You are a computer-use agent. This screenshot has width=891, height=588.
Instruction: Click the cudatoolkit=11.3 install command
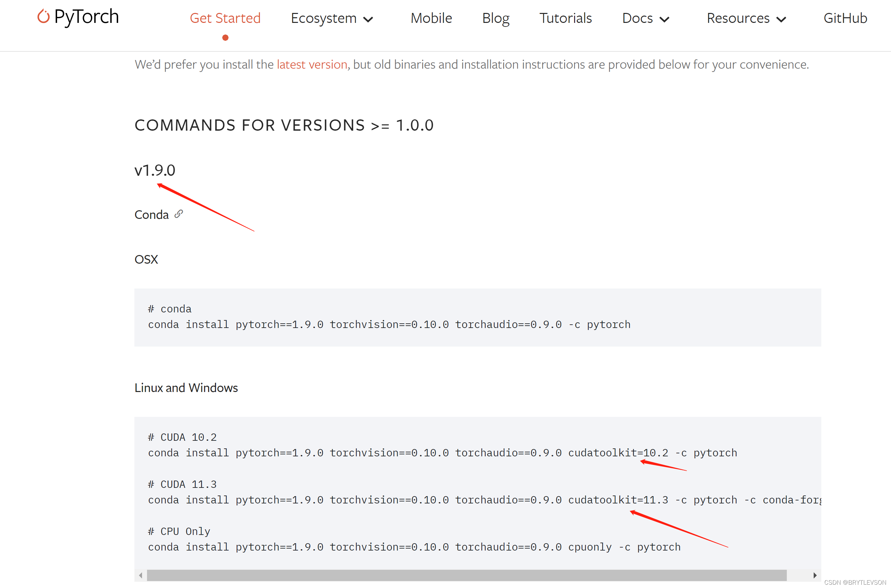pyautogui.click(x=484, y=500)
